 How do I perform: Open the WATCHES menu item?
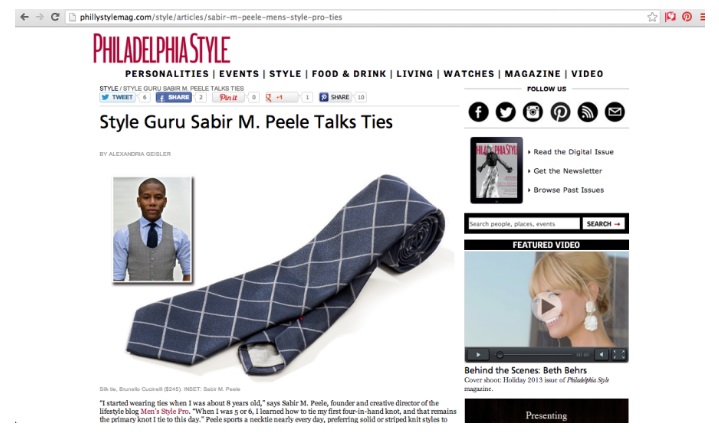(x=469, y=74)
